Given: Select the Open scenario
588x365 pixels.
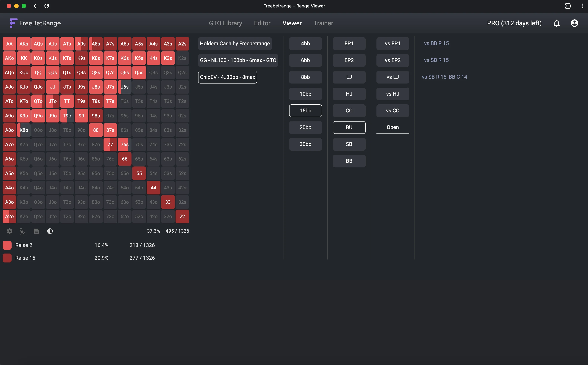Looking at the screenshot, I should 392,127.
